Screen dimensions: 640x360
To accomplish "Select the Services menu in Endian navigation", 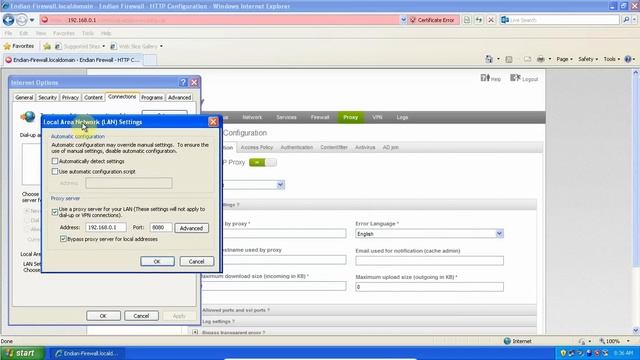I will click(x=286, y=117).
